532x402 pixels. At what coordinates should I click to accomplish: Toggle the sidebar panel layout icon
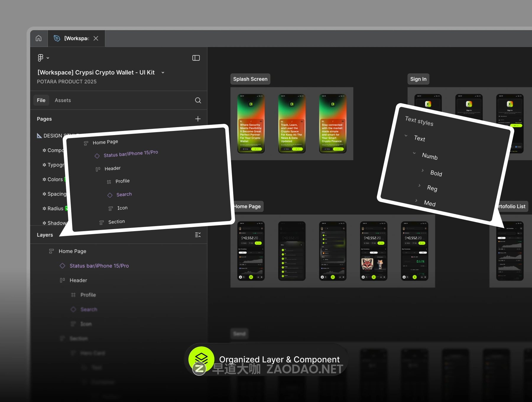coord(196,58)
